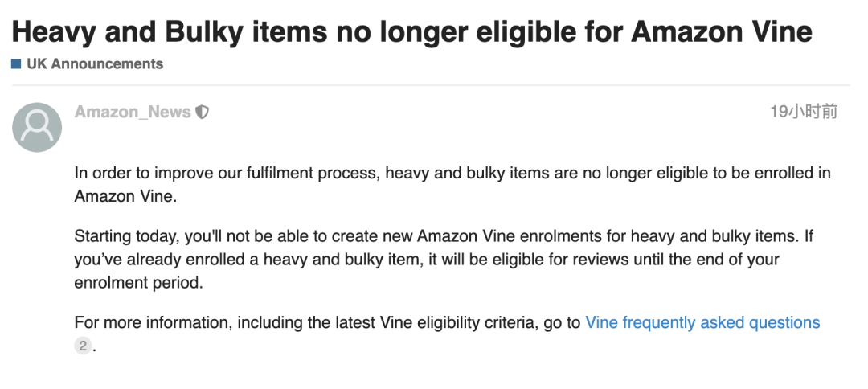Click the link click-count badge showing 2
The height and width of the screenshot is (389, 868).
coord(82,347)
